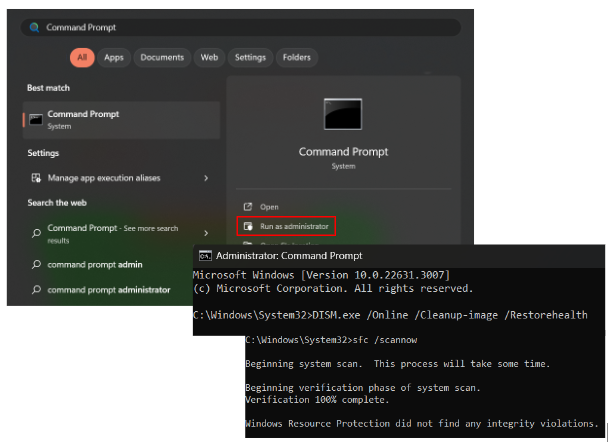Choose Run as administrator
The width and height of the screenshot is (608, 443).
point(286,226)
